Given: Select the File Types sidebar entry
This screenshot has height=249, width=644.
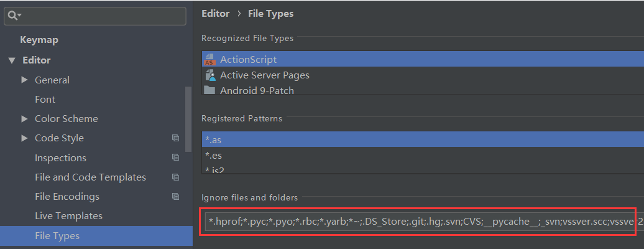Looking at the screenshot, I should [57, 236].
